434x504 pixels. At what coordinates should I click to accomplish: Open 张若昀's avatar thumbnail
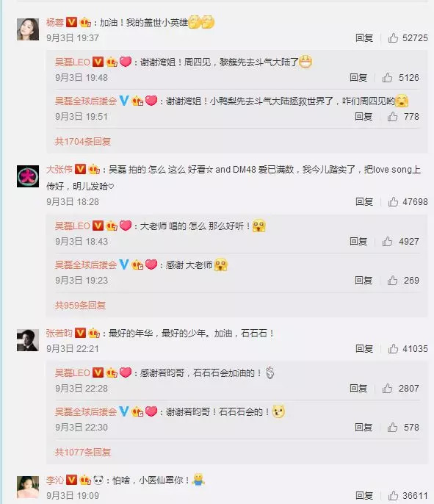click(x=28, y=340)
